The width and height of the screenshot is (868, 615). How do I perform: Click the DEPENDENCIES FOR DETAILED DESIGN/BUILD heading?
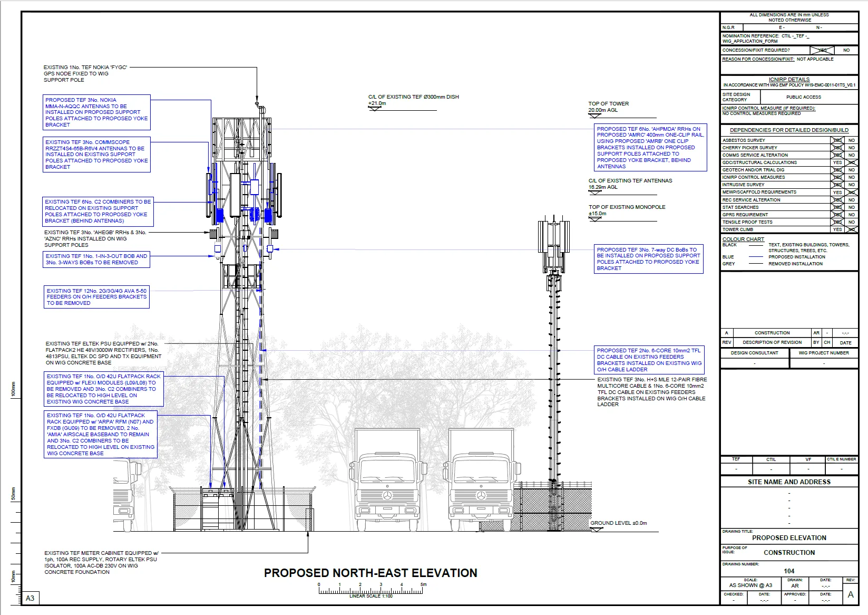click(x=789, y=130)
